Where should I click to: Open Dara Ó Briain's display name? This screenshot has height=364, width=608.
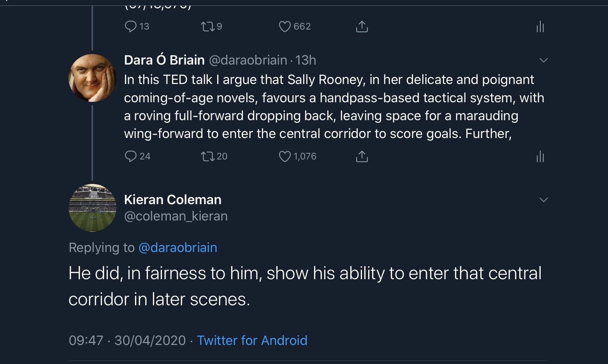point(164,60)
